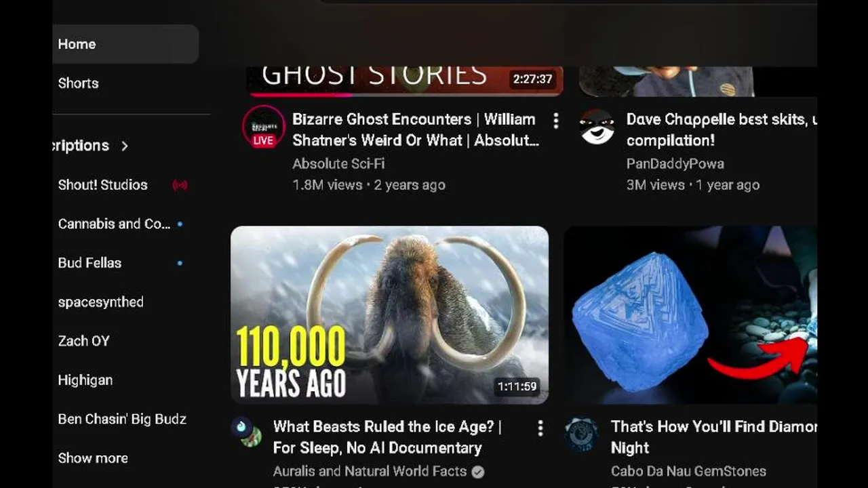The image size is (868, 488).
Task: Open the Cannabis and Co... subscription
Action: 115,224
